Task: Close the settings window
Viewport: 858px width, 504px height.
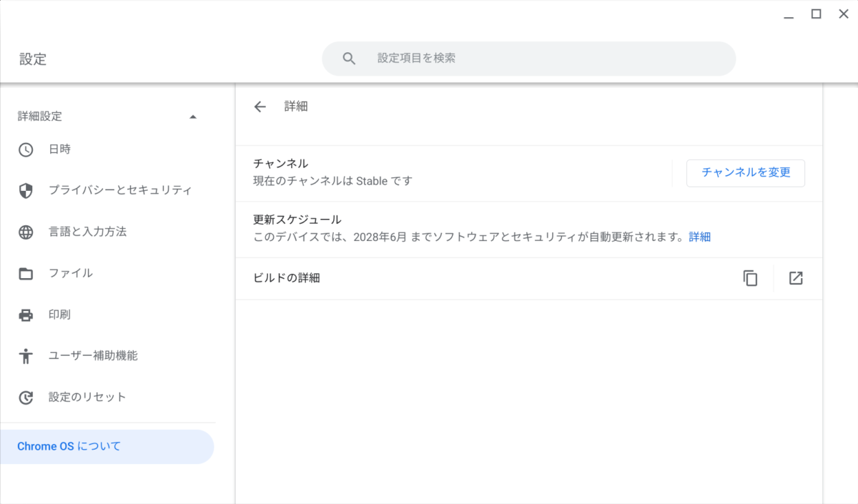Action: (843, 14)
